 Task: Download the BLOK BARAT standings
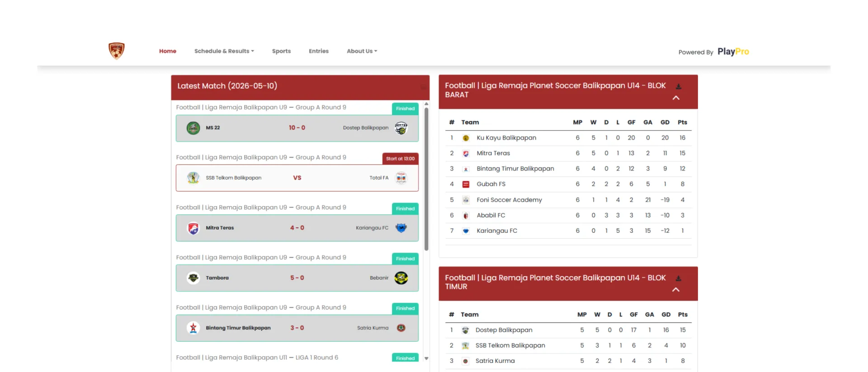coord(679,86)
